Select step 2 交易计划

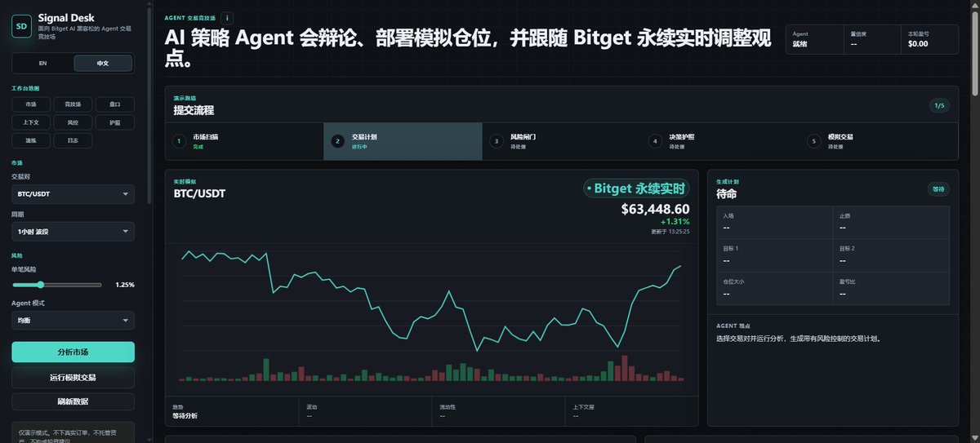pyautogui.click(x=403, y=141)
